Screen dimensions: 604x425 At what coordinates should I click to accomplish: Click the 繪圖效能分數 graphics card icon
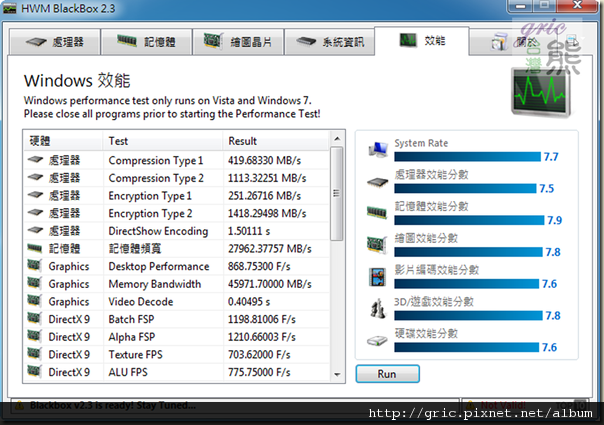377,245
